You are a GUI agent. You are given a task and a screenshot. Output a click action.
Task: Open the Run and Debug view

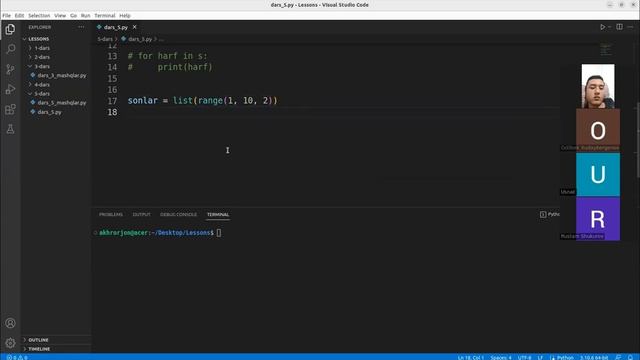tap(10, 89)
